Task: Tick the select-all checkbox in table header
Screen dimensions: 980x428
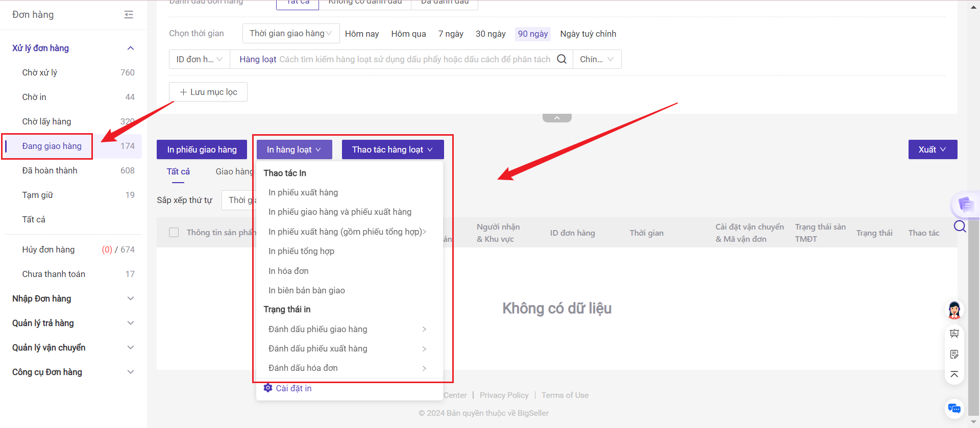Action: coord(174,233)
